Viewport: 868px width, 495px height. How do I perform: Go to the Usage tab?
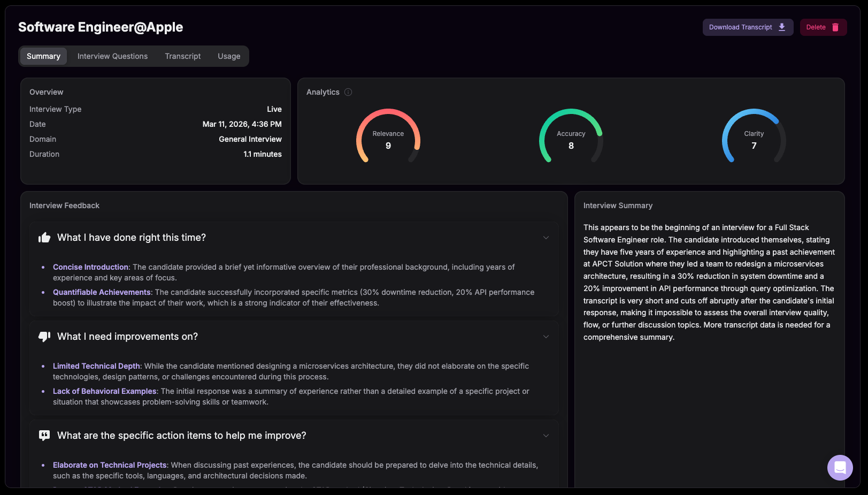pyautogui.click(x=229, y=56)
